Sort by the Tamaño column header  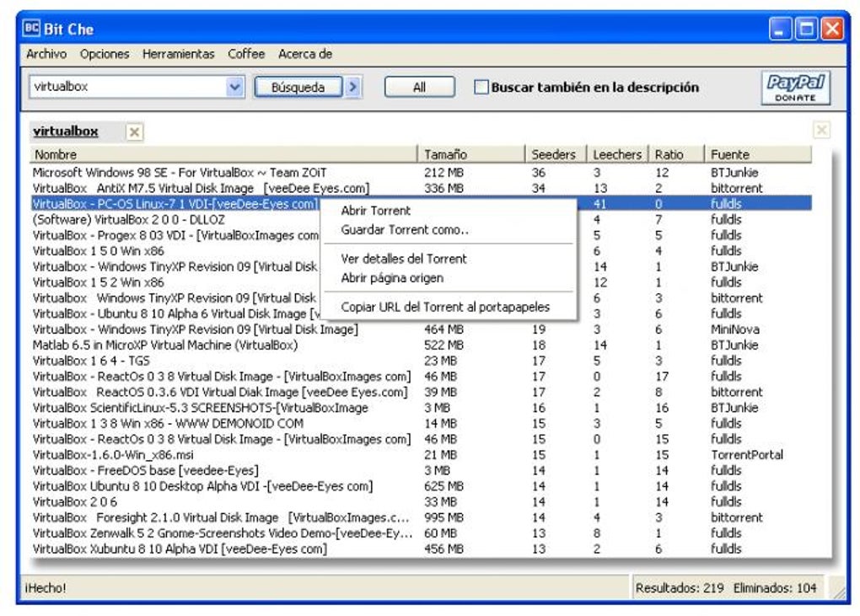pyautogui.click(x=471, y=154)
